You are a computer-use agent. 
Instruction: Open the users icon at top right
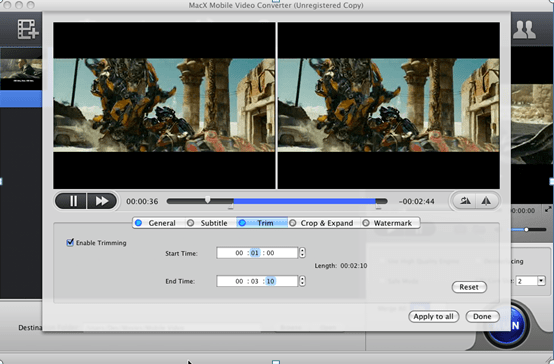coord(524,29)
